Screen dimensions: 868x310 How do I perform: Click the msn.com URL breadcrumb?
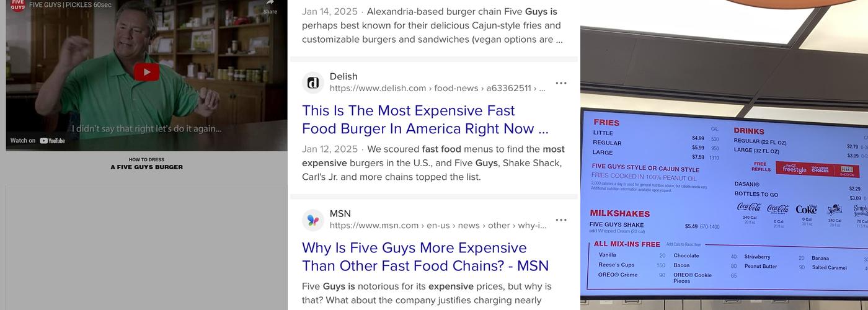(x=437, y=226)
